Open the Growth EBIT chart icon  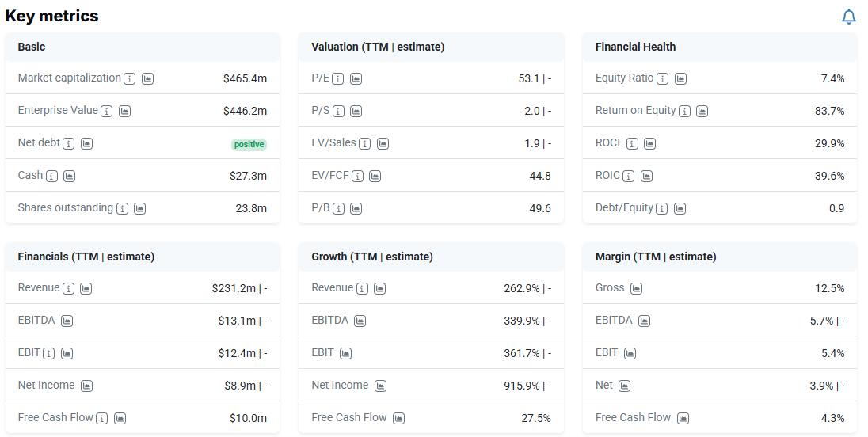point(345,353)
